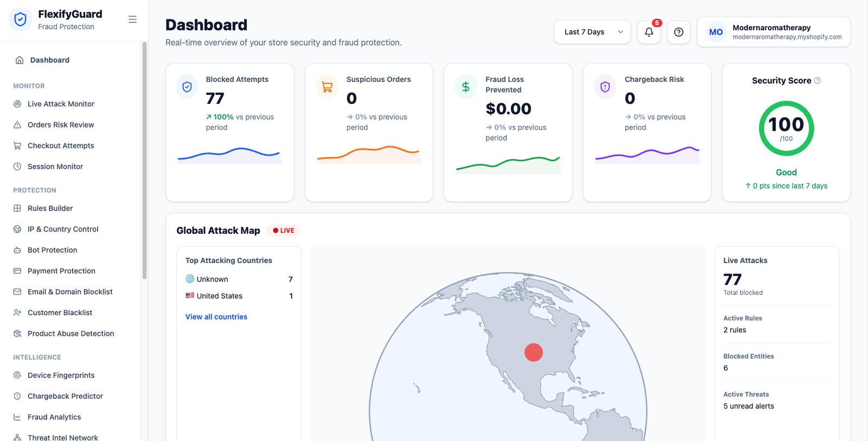Open the Modernaromatherapy store account menu

[x=774, y=32]
